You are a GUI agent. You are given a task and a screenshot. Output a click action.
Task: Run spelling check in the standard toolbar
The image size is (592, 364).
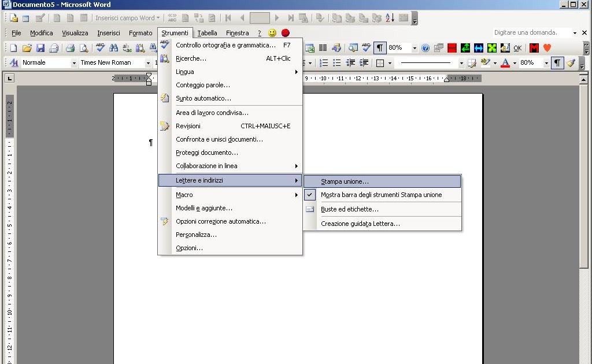(x=100, y=48)
